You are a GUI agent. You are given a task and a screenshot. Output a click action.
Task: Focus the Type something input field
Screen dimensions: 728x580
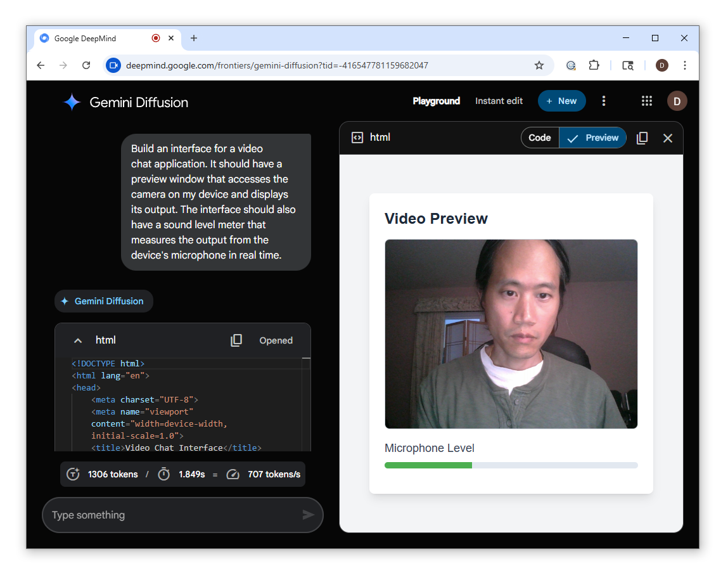pos(171,515)
